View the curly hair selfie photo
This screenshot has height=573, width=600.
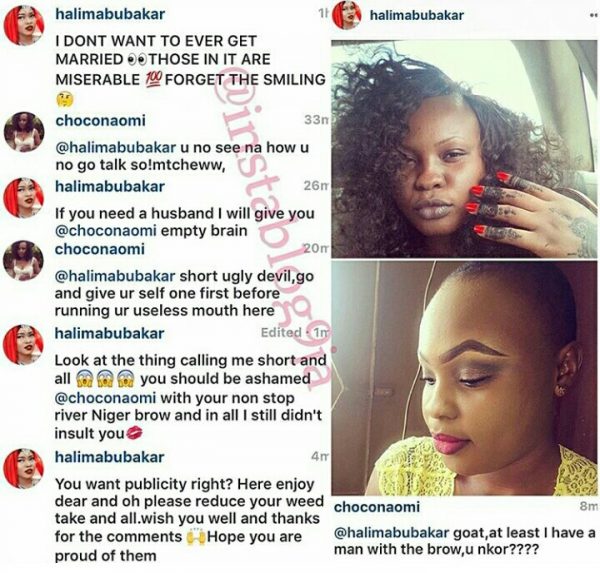coord(464,148)
